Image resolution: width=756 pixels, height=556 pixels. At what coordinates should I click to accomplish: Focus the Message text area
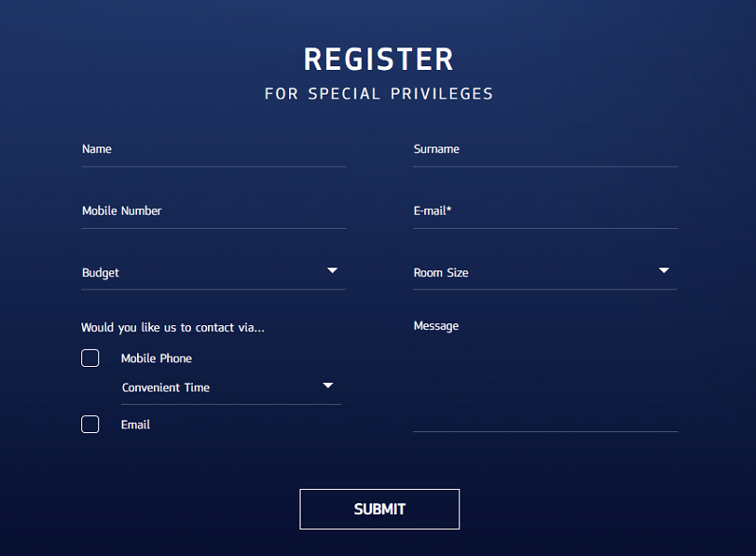click(545, 378)
